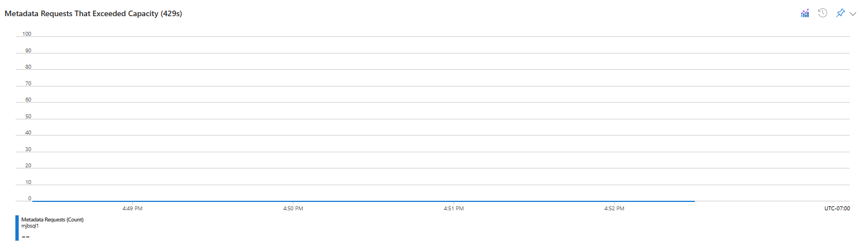Pin this chart to dashboard
This screenshot has height=251, width=868.
pos(840,13)
